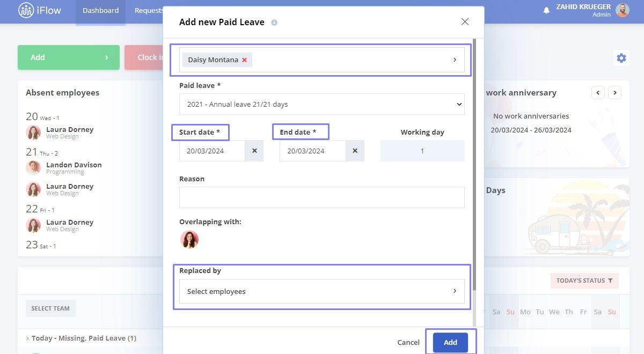644x354 pixels.
Task: Switch to the Dashboard tab
Action: (100, 11)
